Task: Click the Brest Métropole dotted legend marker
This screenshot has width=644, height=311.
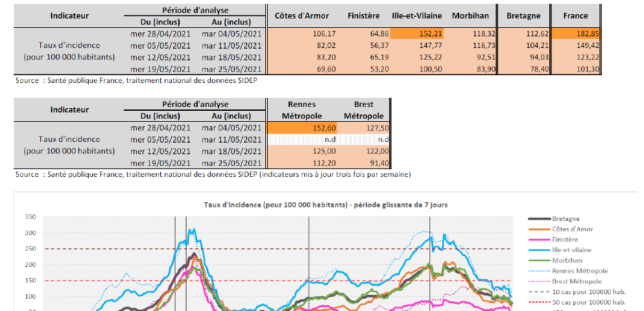Action: pyautogui.click(x=540, y=281)
